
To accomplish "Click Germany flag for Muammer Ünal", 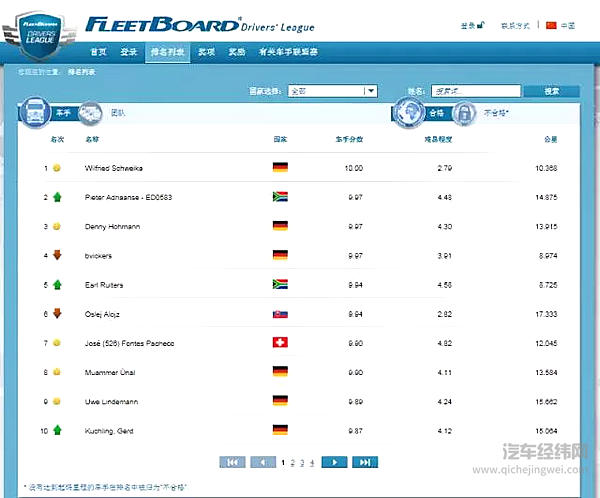I will (x=280, y=371).
